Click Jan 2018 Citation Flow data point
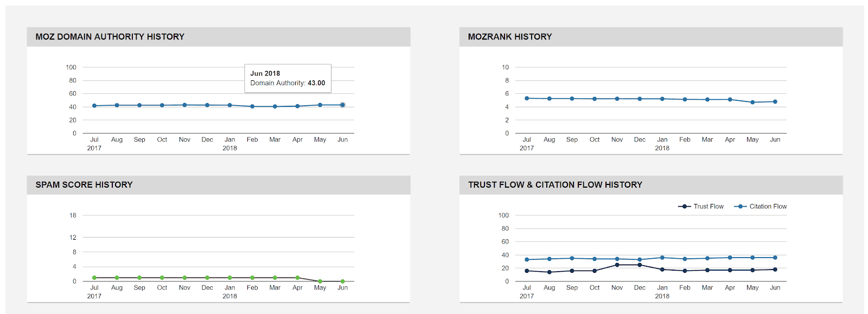868x314 pixels. tap(662, 258)
